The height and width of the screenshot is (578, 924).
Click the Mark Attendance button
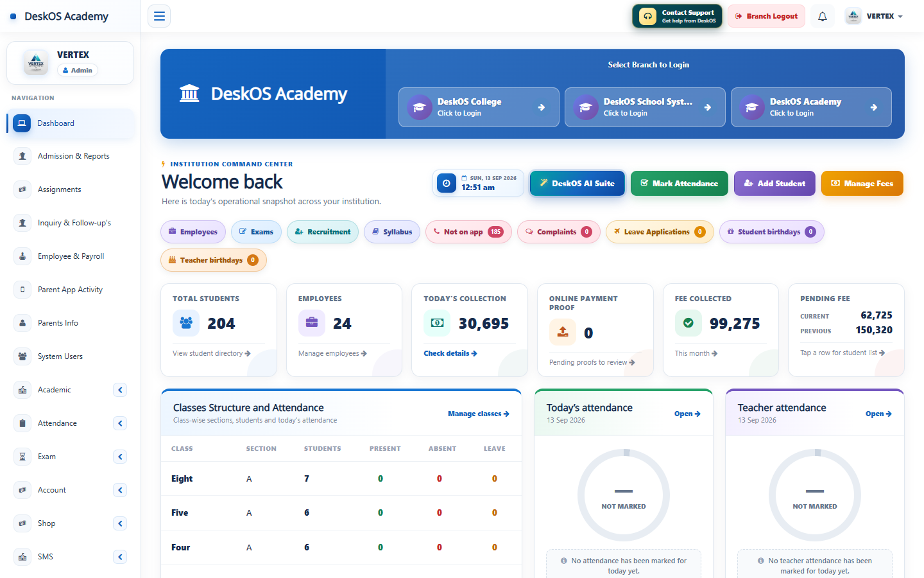pyautogui.click(x=680, y=183)
